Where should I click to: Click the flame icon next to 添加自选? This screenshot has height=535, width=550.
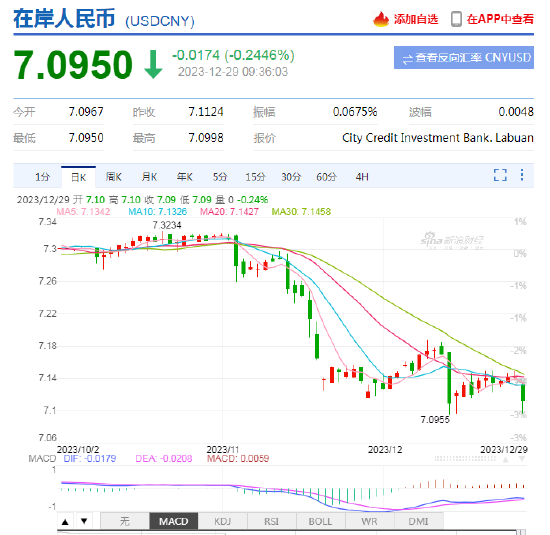pos(381,19)
